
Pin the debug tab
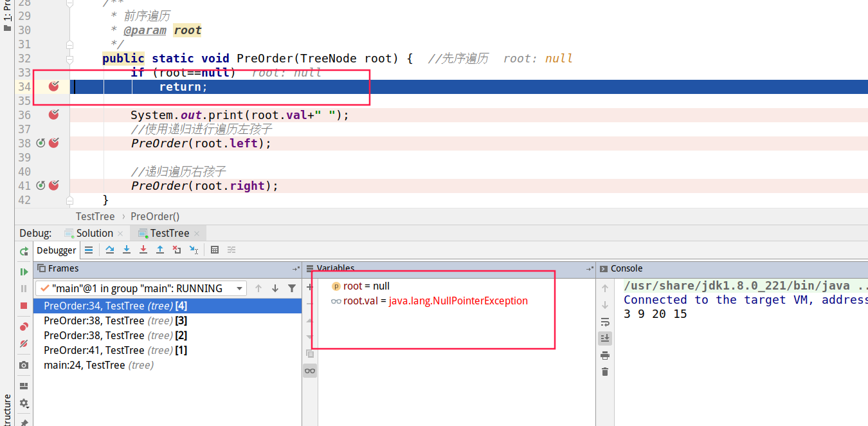click(24, 422)
